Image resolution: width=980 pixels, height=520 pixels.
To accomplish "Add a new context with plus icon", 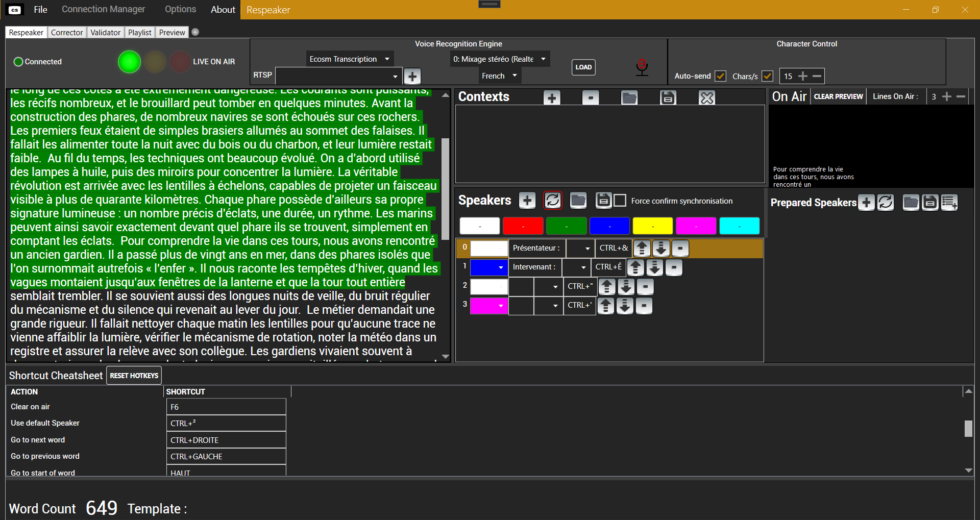I will (552, 97).
